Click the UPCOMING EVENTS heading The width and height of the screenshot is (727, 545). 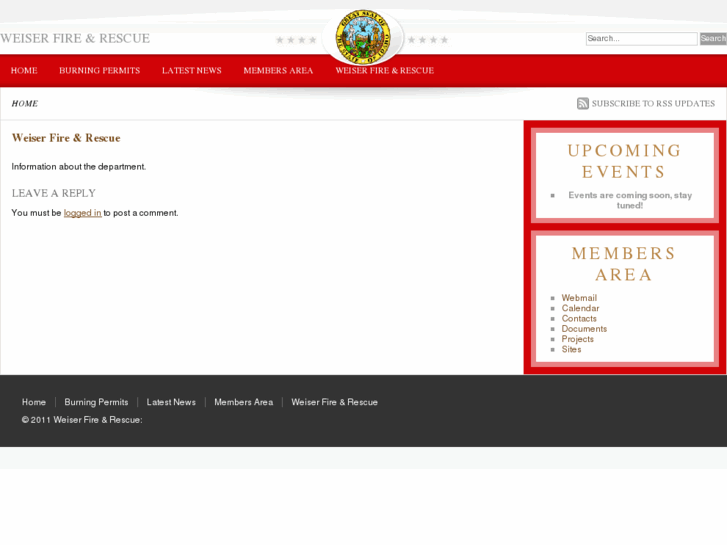[x=624, y=161]
